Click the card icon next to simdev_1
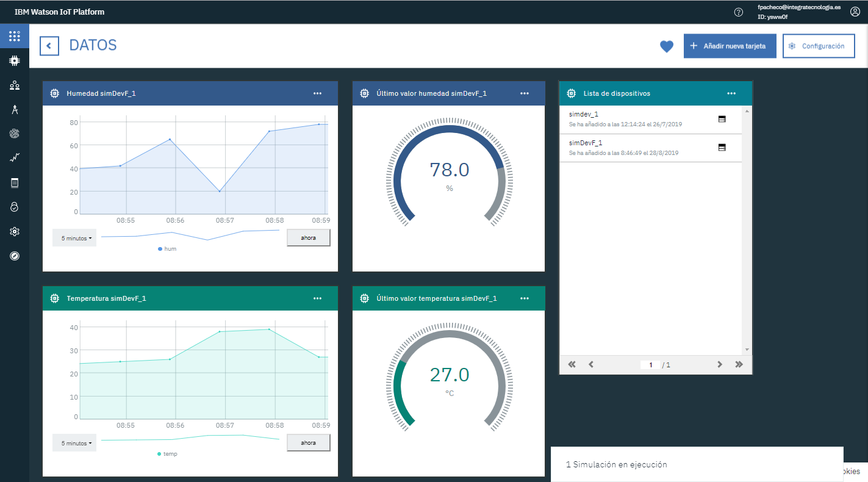 (x=722, y=119)
